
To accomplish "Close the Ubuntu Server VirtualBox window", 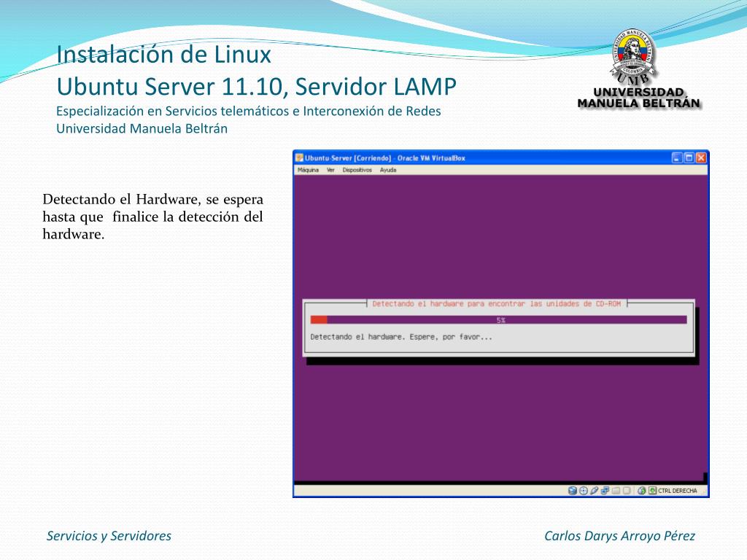I will pyautogui.click(x=701, y=157).
